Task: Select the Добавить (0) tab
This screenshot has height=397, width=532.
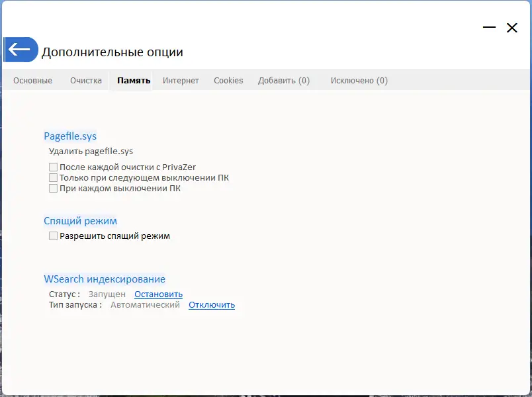Action: [284, 80]
